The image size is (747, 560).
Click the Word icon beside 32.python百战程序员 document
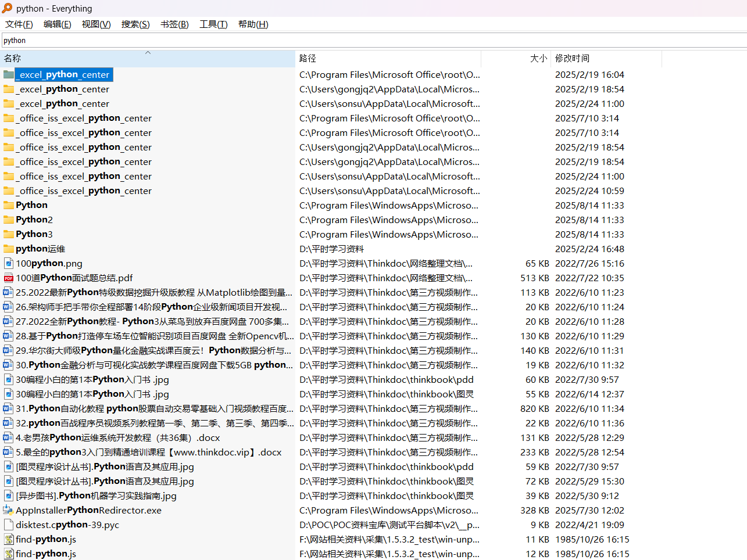click(8, 423)
